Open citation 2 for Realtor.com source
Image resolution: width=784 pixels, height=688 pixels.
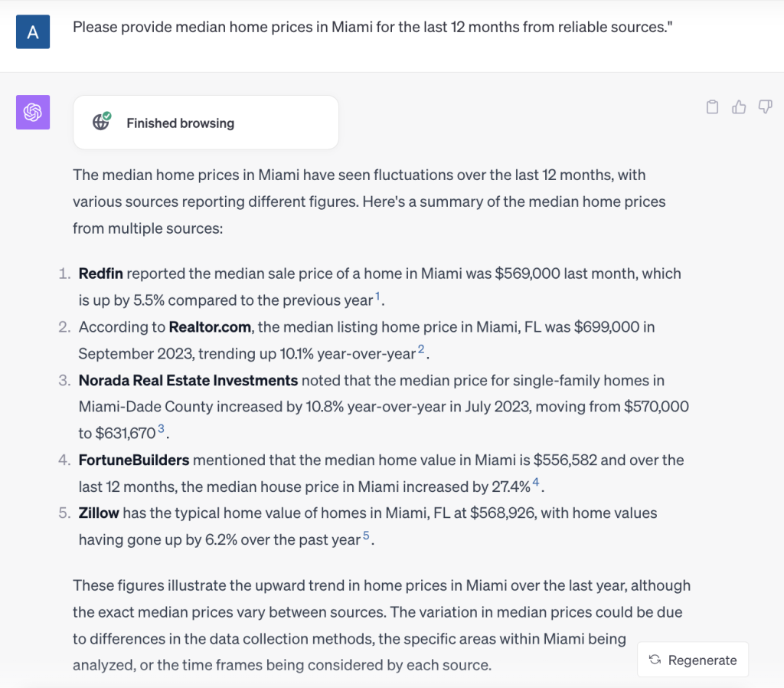pos(420,350)
